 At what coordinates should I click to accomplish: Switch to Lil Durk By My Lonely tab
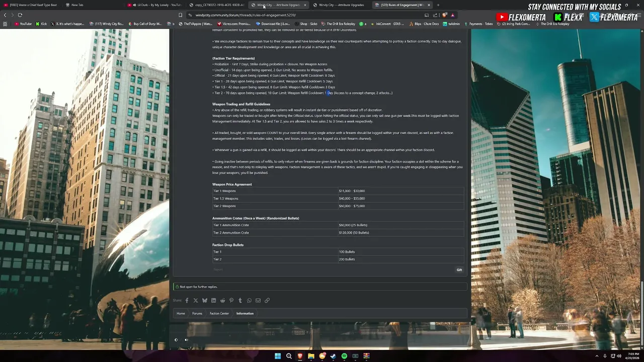click(155, 5)
